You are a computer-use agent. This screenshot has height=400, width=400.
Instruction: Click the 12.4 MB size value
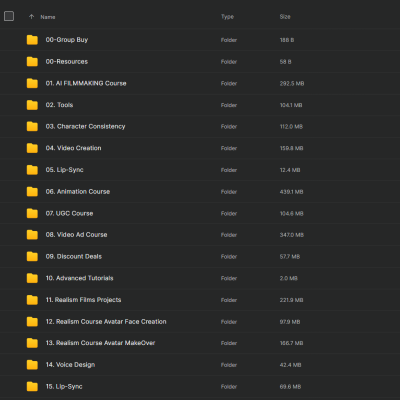click(290, 170)
